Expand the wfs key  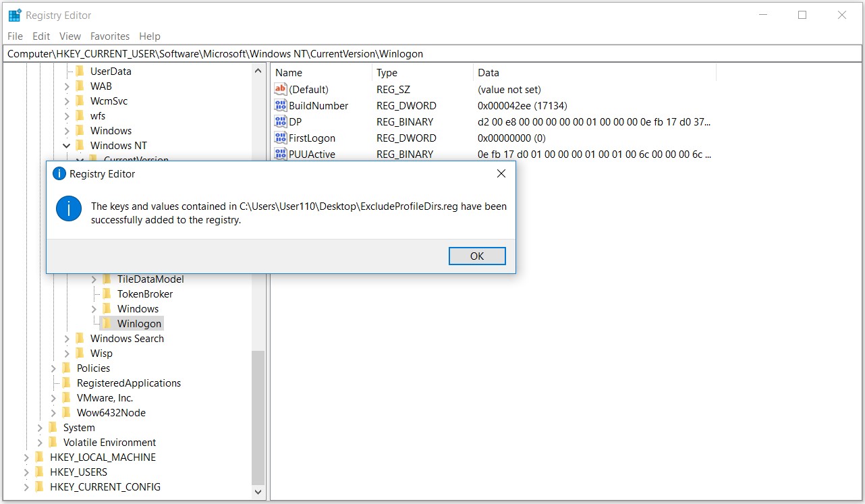coord(67,116)
